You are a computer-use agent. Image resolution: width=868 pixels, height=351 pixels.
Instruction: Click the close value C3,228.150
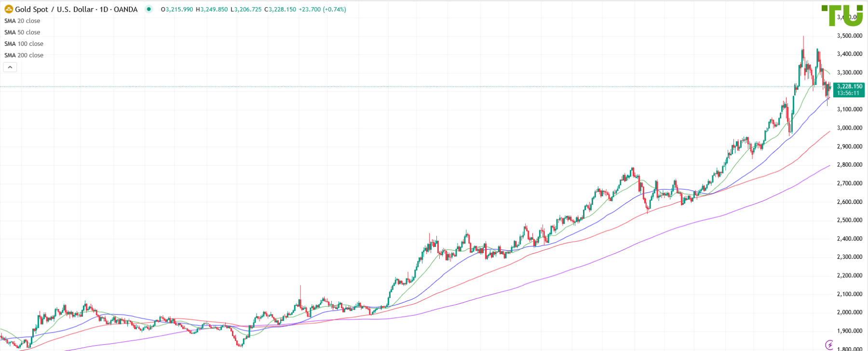tap(280, 9)
